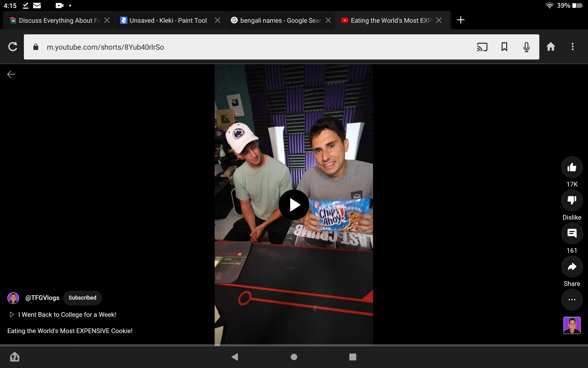The image size is (588, 368).
Task: Go to the browser home page
Action: [551, 47]
